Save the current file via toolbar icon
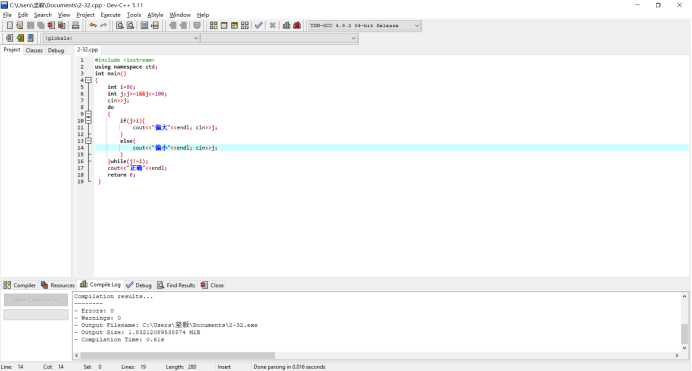The image size is (692, 371). [30, 26]
